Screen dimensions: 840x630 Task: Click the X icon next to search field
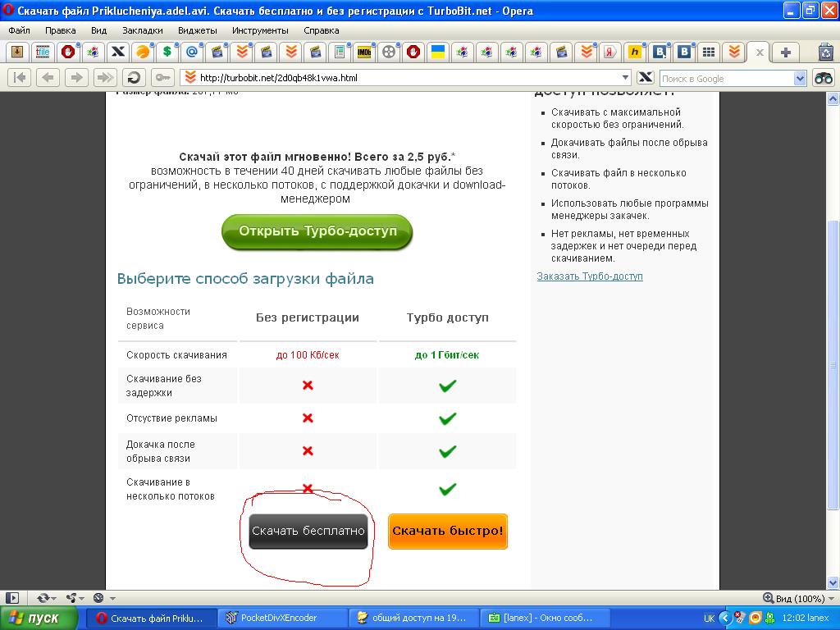(646, 78)
